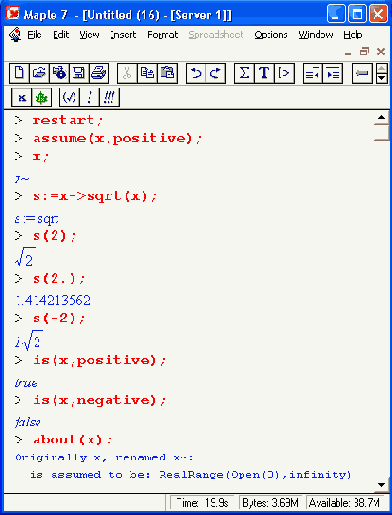This screenshot has width=392, height=515.
Task: Toggle the Maple leaf standard math icon
Action: [x=42, y=97]
